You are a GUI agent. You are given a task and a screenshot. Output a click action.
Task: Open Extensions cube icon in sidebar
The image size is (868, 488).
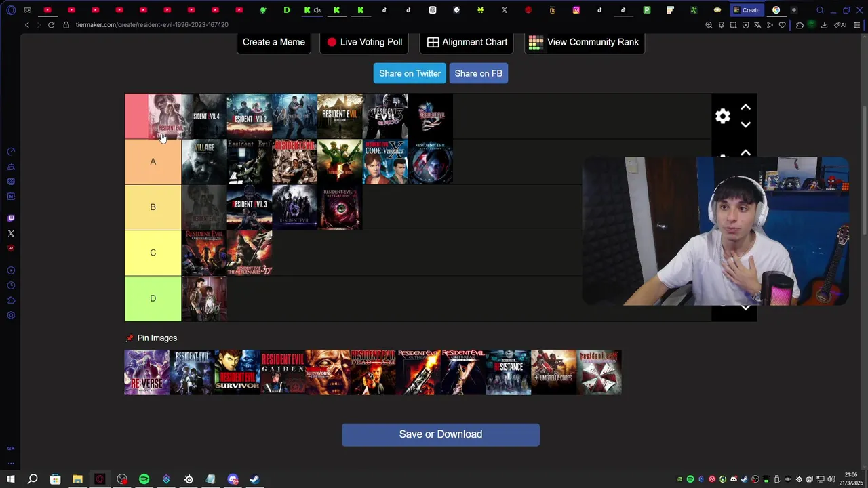[x=11, y=300]
